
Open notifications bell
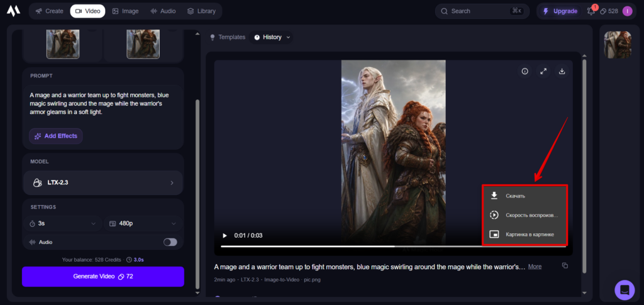coord(591,11)
